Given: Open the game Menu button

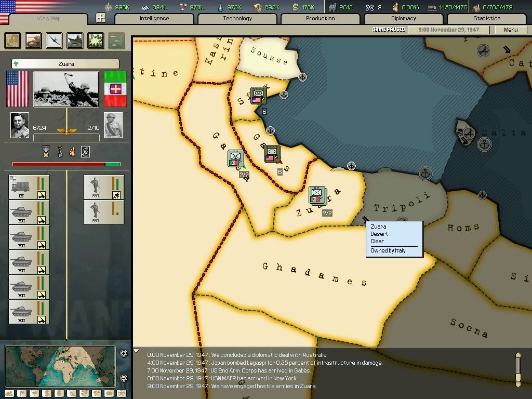Looking at the screenshot, I should click(510, 30).
